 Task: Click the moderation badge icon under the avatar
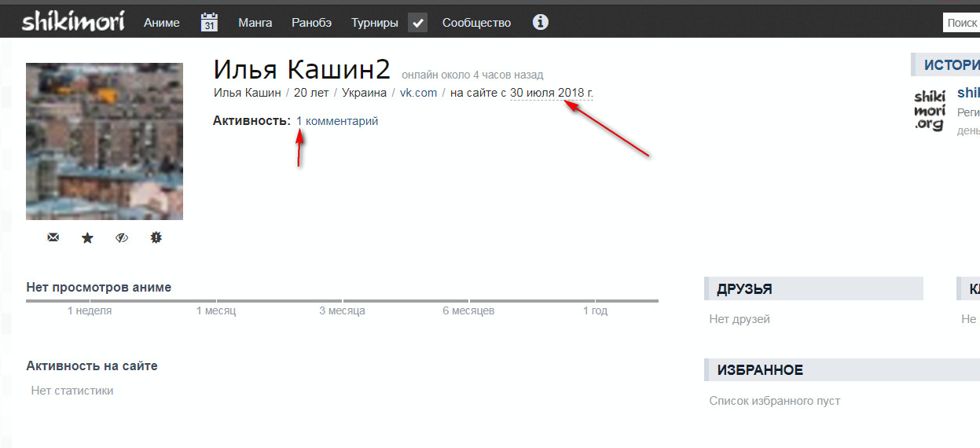coord(156,237)
